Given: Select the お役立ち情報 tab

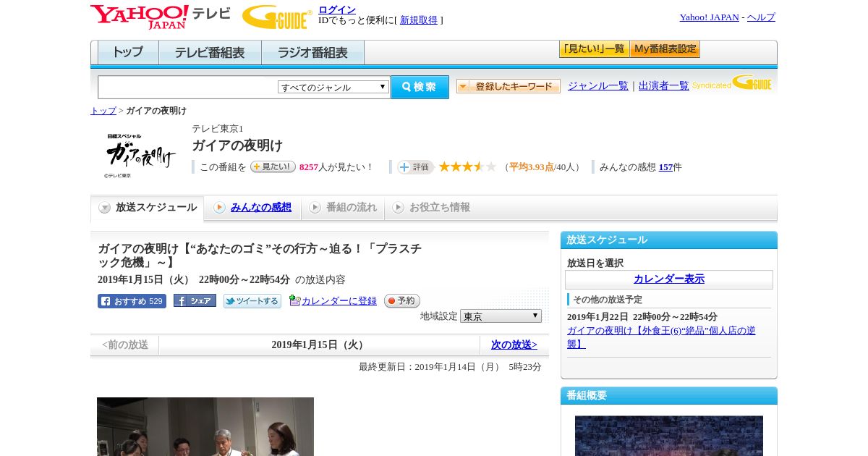Looking at the screenshot, I should point(432,208).
